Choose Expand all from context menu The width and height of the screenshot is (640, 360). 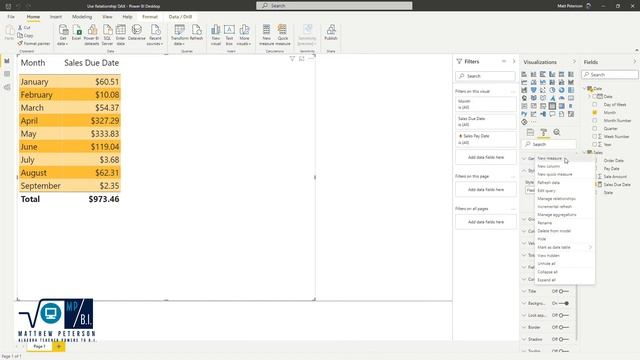pos(564,280)
